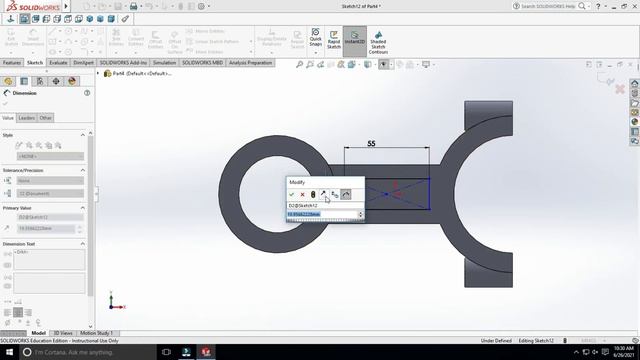
Task: Open the Analysis Preparation tab
Action: tap(250, 63)
